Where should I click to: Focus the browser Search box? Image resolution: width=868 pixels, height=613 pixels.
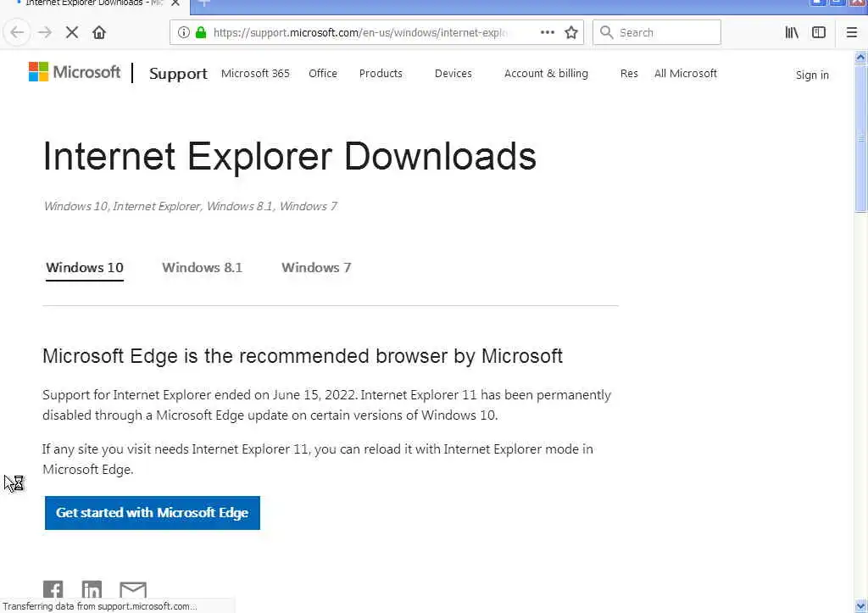657,33
